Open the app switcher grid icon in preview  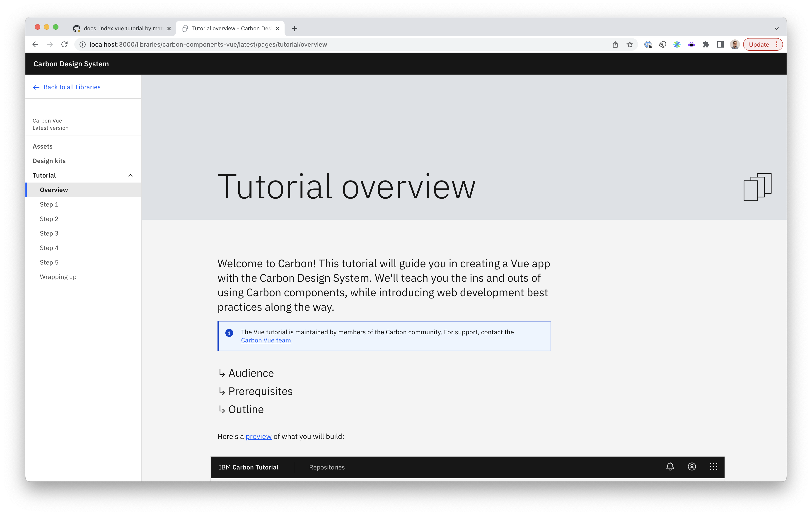(x=713, y=467)
